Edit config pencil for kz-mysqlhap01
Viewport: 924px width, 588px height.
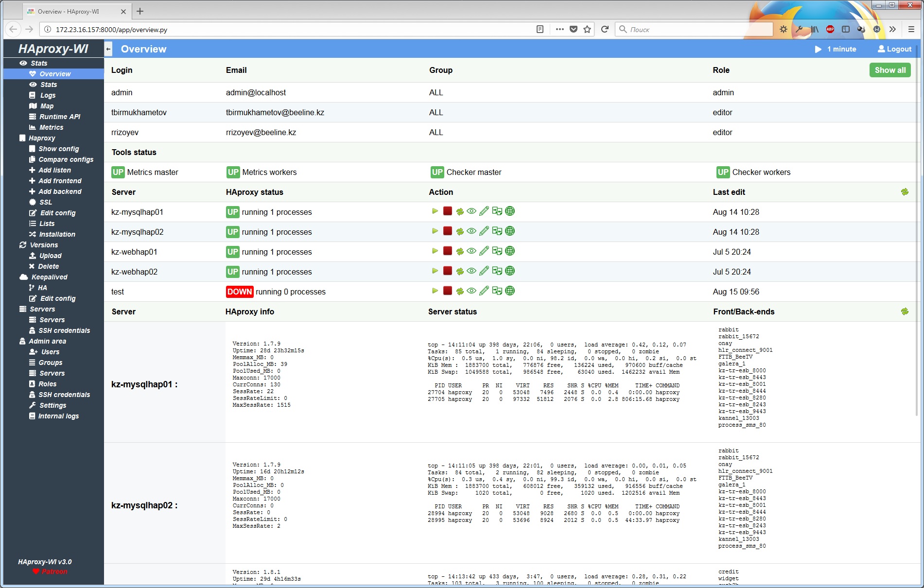pos(484,211)
